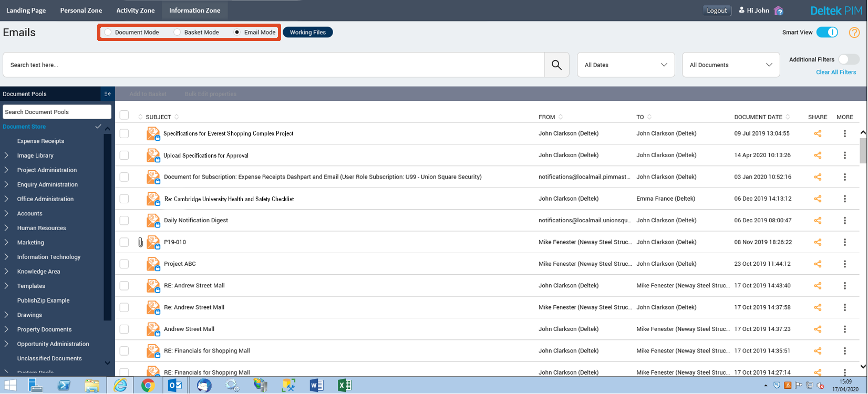868x394 pixels.
Task: Open More menu for P19-010 email
Action: (x=845, y=242)
